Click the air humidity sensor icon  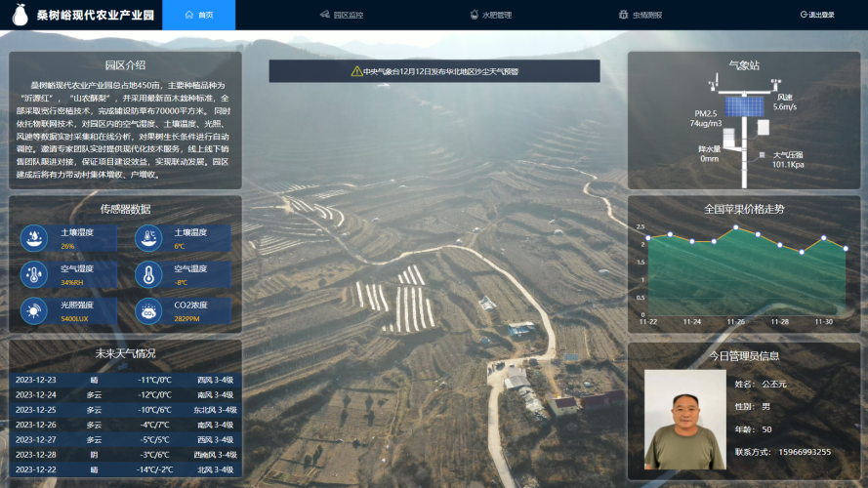coord(35,275)
